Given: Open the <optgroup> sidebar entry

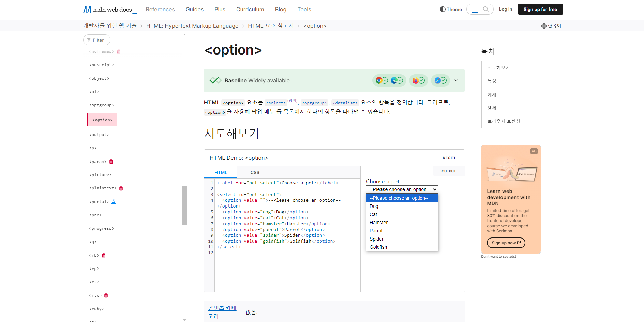Looking at the screenshot, I should (102, 105).
